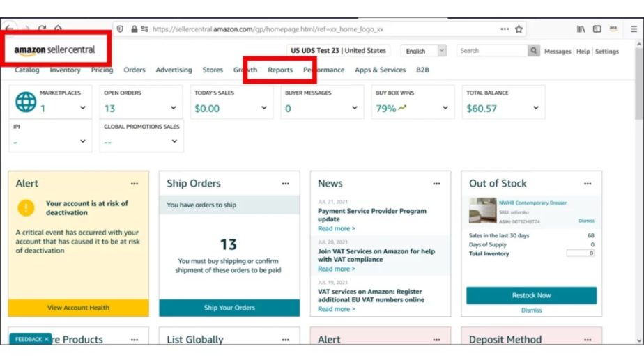Click the browser URL address bar

point(321,29)
